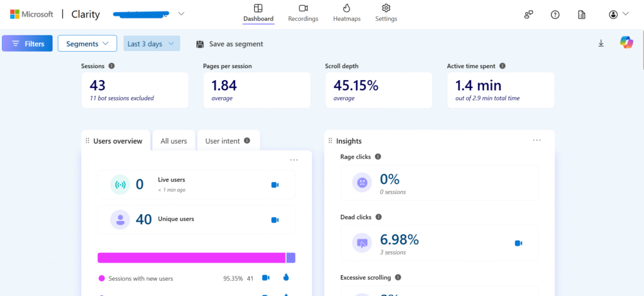This screenshot has height=296, width=644.
Task: Open the Copilot icon
Action: point(626,42)
